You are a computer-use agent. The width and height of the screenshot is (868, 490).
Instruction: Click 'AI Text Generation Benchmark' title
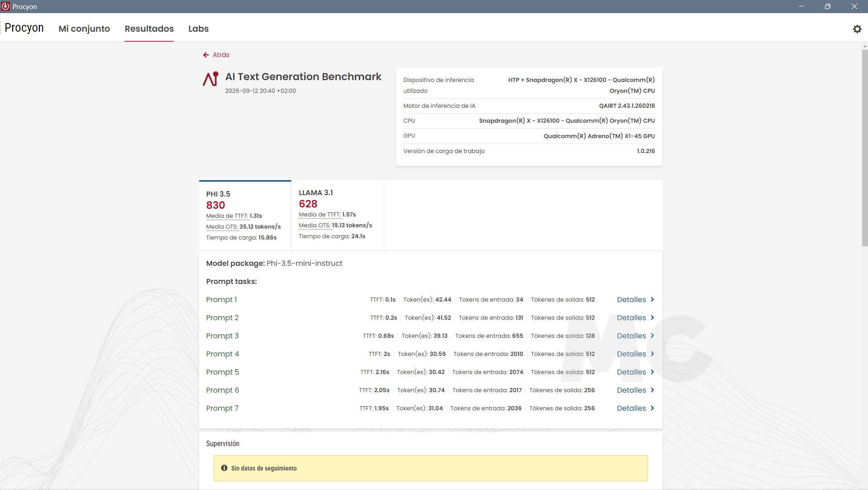coord(303,77)
